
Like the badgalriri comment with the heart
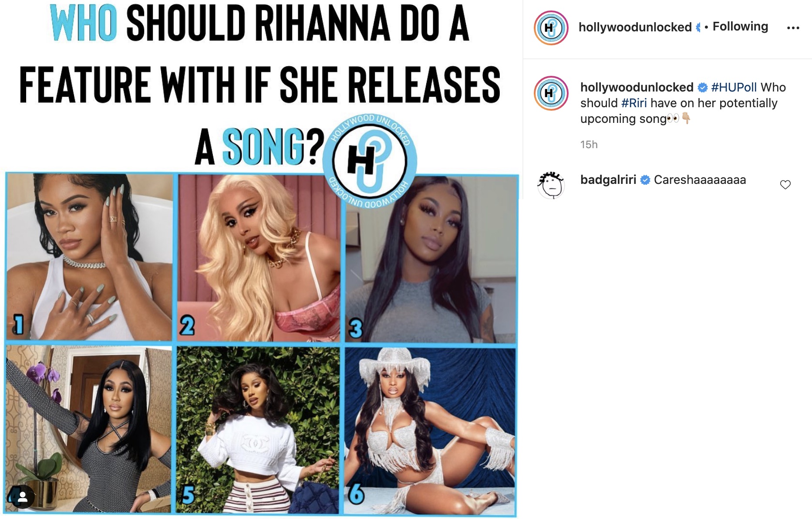[785, 185]
